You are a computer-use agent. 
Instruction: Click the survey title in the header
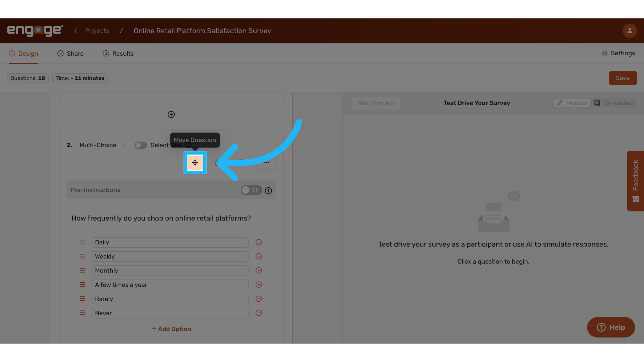[202, 31]
